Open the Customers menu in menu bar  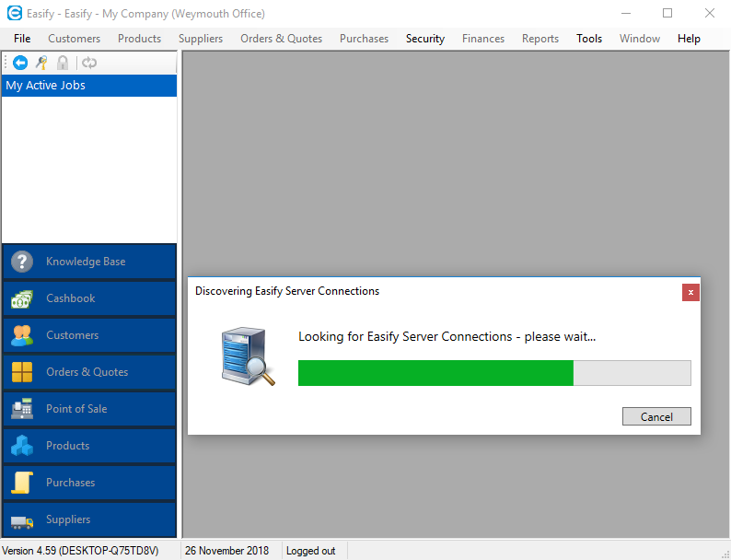tap(75, 39)
